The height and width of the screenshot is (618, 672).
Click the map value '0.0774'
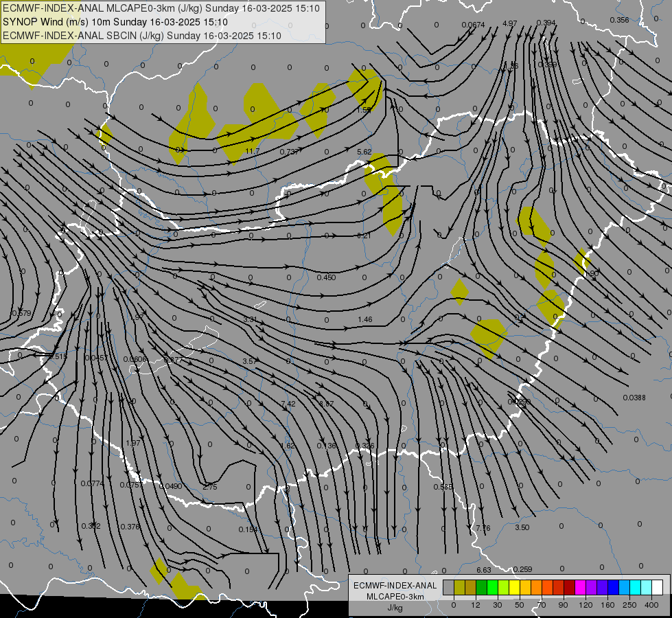tap(92, 483)
